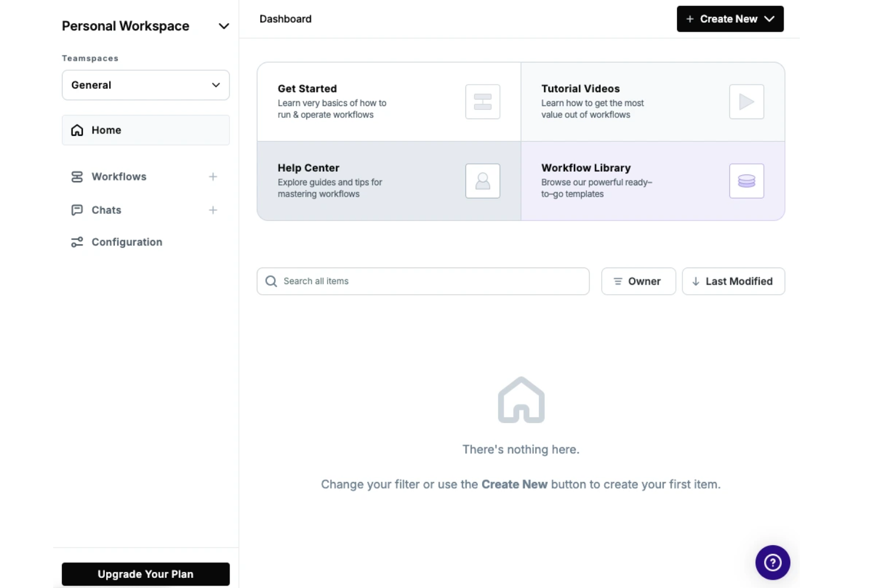Open Chats from the sidebar icon
This screenshot has width=882, height=588.
(77, 210)
